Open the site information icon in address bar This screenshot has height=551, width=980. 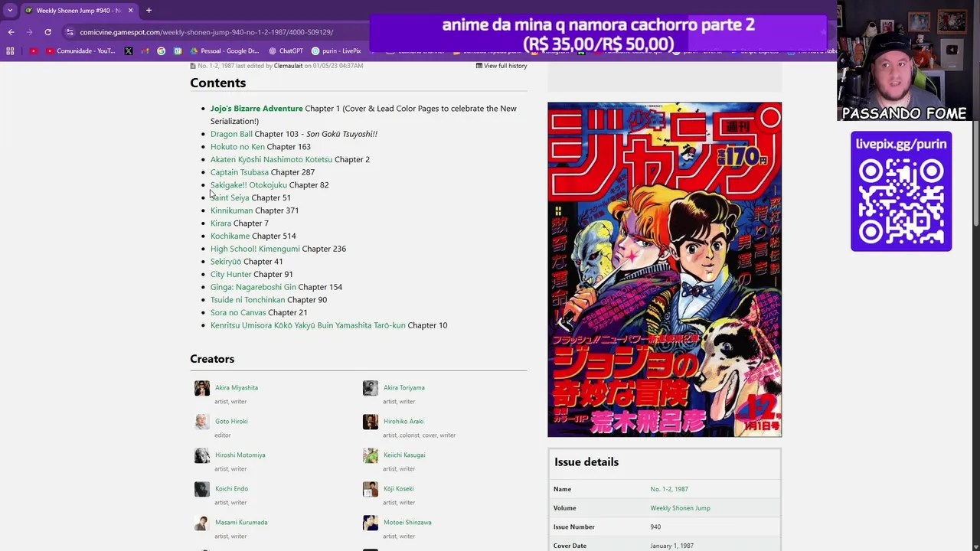pyautogui.click(x=70, y=32)
